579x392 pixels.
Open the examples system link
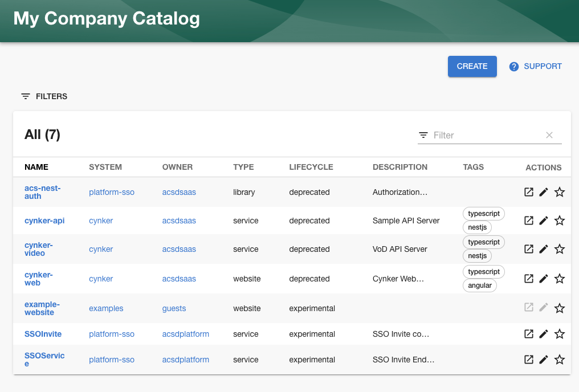point(106,308)
